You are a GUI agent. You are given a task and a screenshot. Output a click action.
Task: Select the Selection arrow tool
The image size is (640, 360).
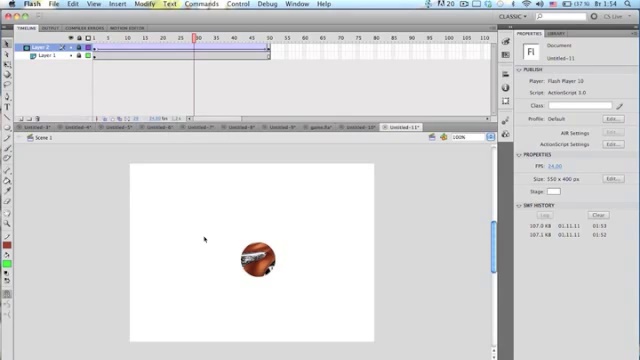pos(7,44)
